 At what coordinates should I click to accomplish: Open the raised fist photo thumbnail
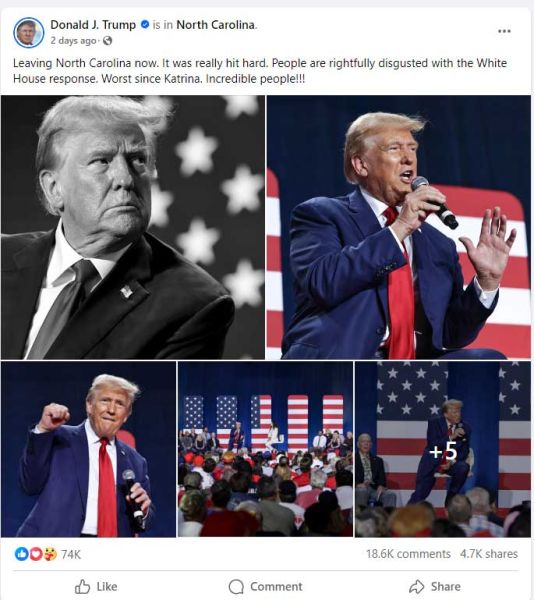[x=88, y=449]
